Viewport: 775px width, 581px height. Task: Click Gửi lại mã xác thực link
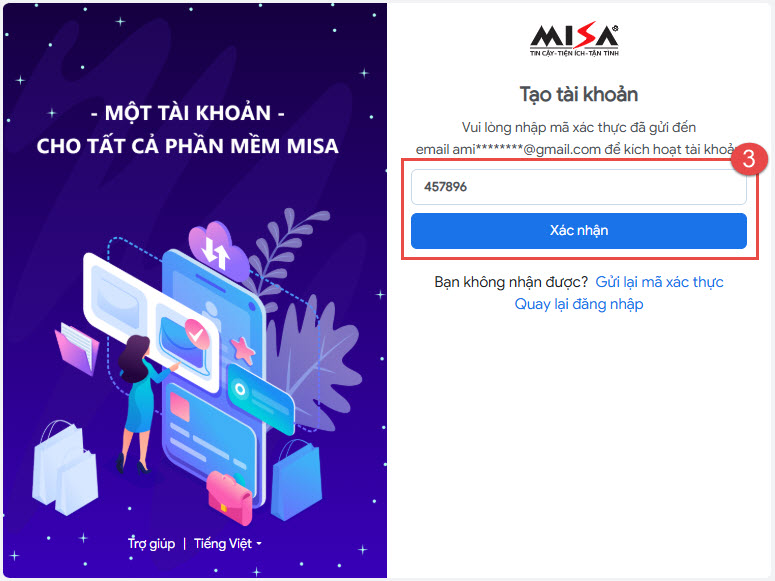point(659,282)
